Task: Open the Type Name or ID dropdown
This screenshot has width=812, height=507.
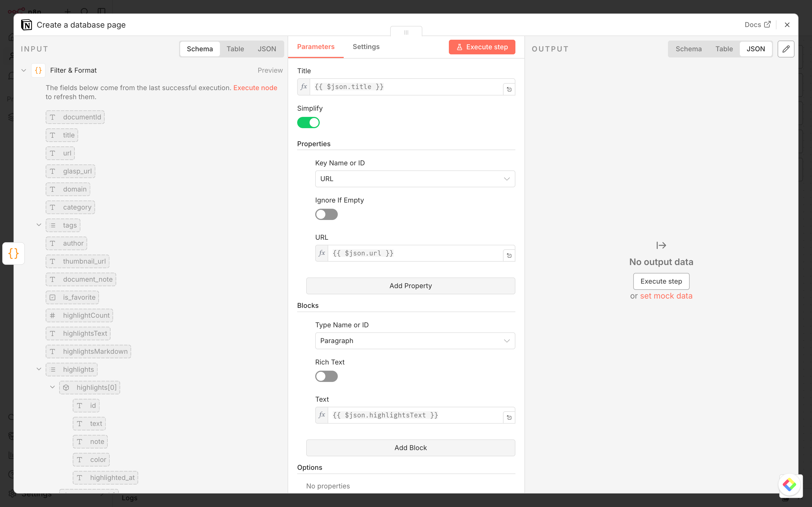Action: (415, 341)
